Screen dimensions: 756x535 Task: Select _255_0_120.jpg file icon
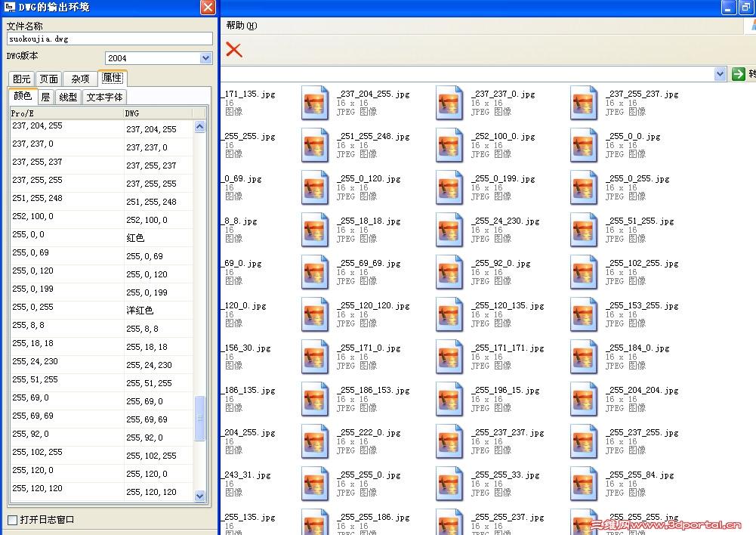[315, 187]
